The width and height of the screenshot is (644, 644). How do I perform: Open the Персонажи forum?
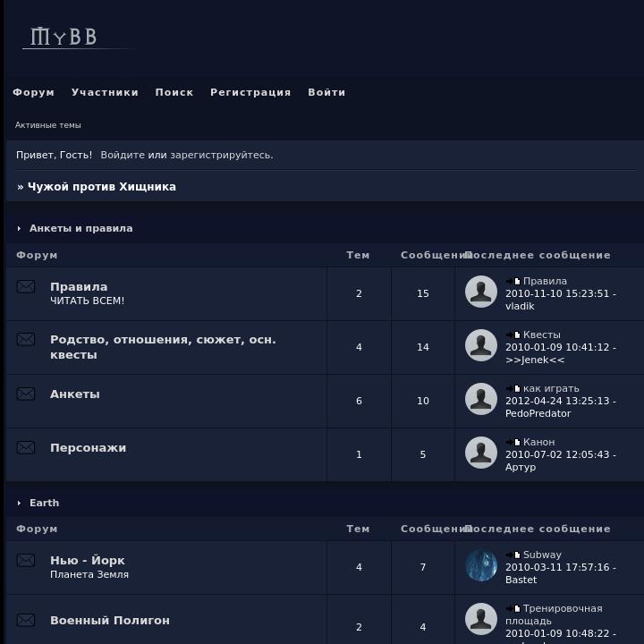pyautogui.click(x=89, y=448)
